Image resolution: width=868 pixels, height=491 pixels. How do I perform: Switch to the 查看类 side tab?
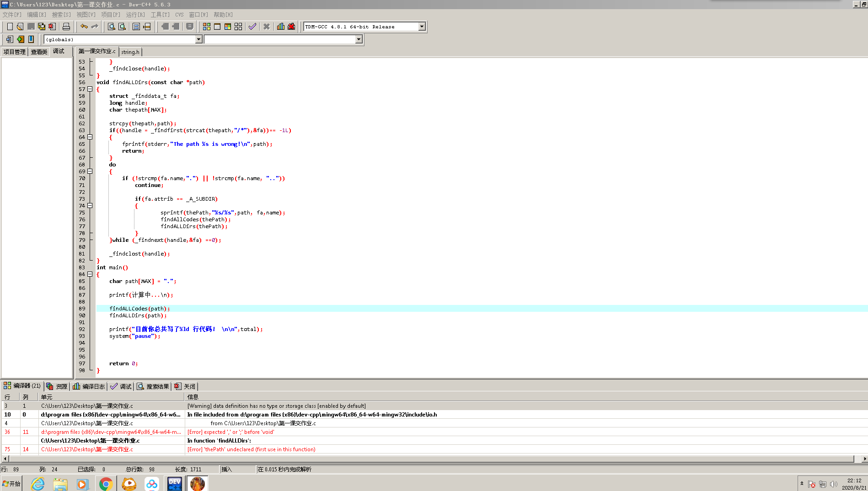coord(39,52)
